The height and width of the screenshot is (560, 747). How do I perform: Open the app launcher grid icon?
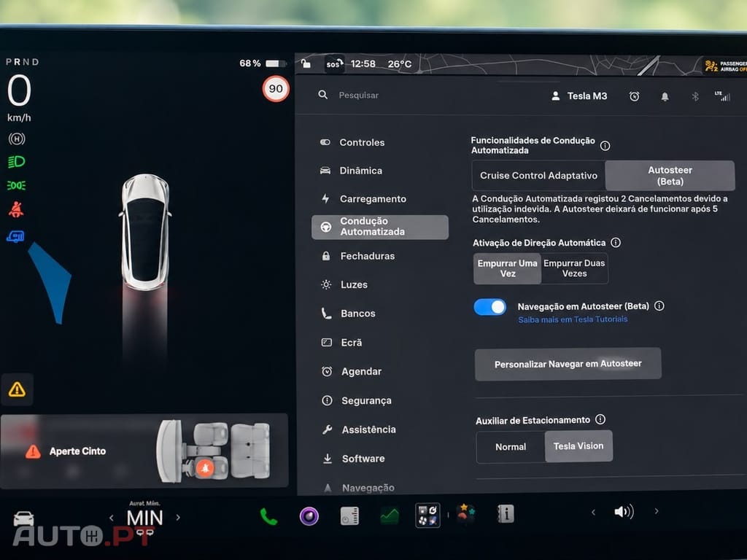click(427, 515)
